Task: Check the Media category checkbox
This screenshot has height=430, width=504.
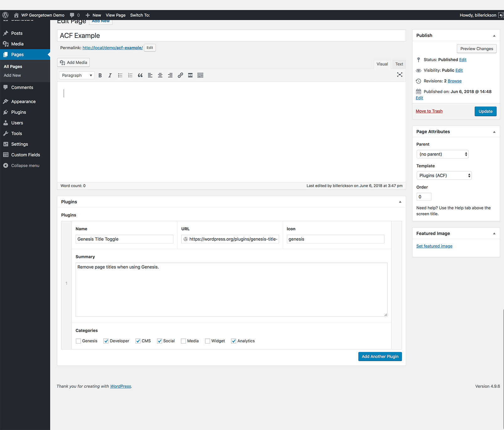Action: tap(183, 341)
